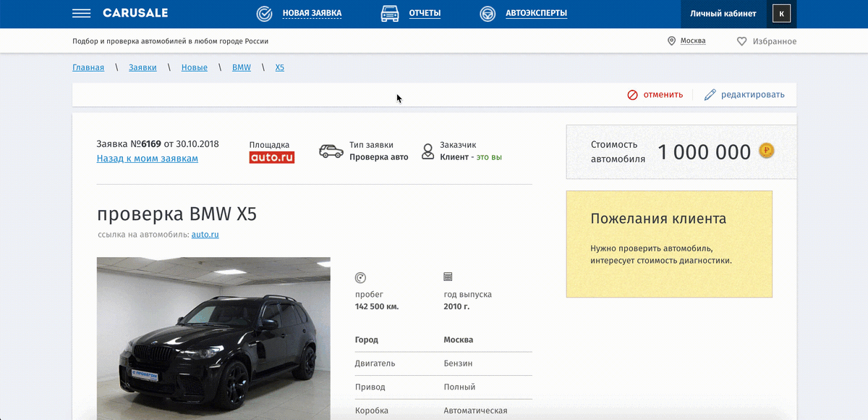Go to Главная breadcrumb
This screenshot has width=868, height=420.
(88, 67)
